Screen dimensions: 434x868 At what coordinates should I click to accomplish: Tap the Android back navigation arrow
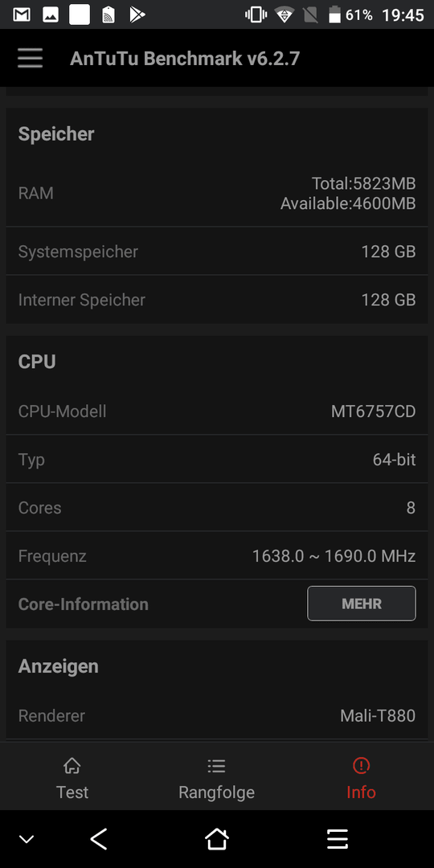tap(99, 839)
